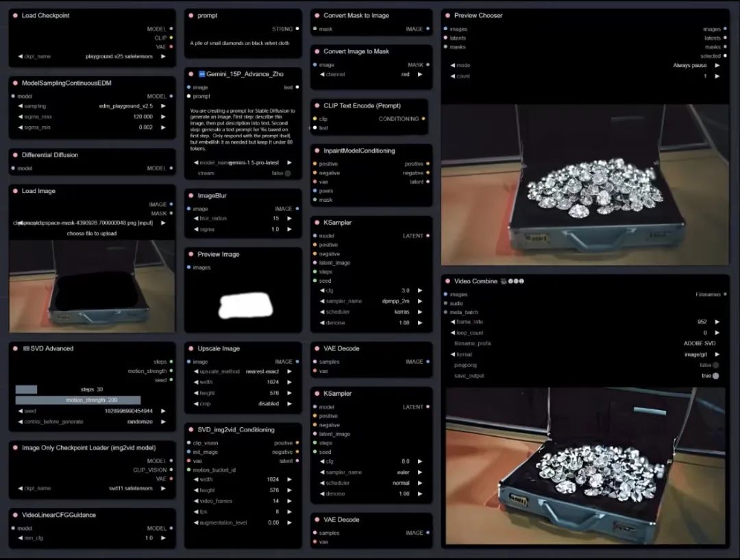Viewport: 740px width, 560px height.
Task: Open sampler_name dpmpp_2m selector
Action: [x=371, y=301]
